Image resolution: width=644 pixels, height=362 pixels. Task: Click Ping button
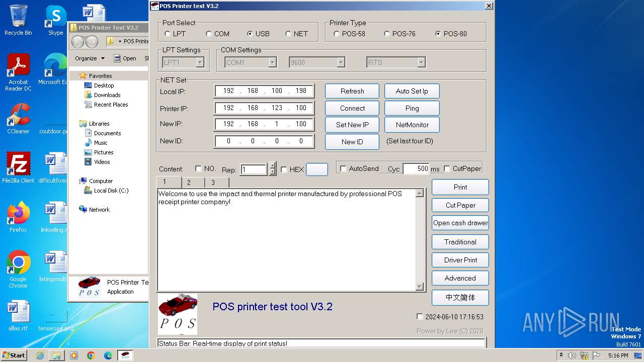click(x=412, y=108)
